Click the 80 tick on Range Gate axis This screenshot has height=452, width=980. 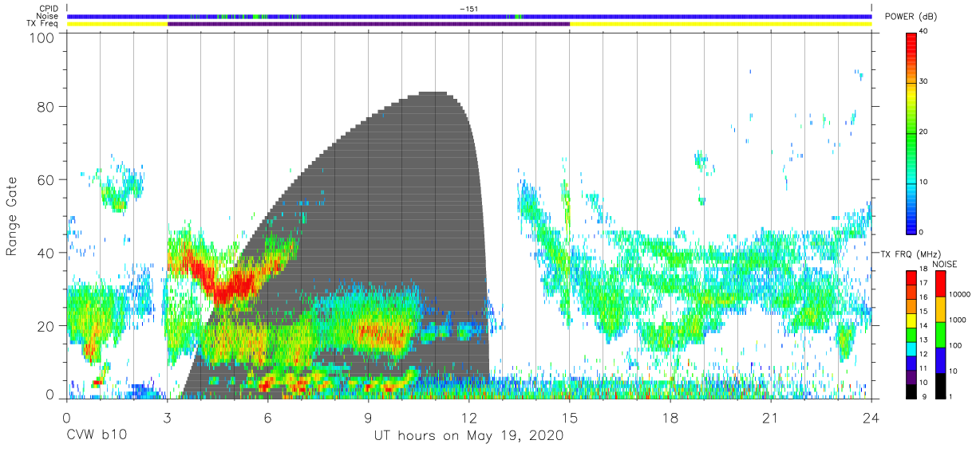45,107
